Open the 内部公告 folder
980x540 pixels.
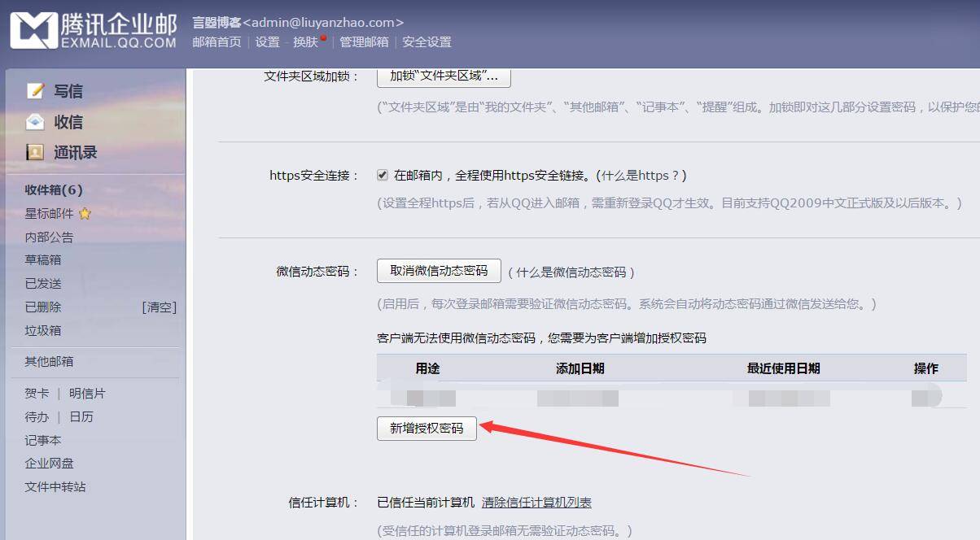[x=49, y=237]
